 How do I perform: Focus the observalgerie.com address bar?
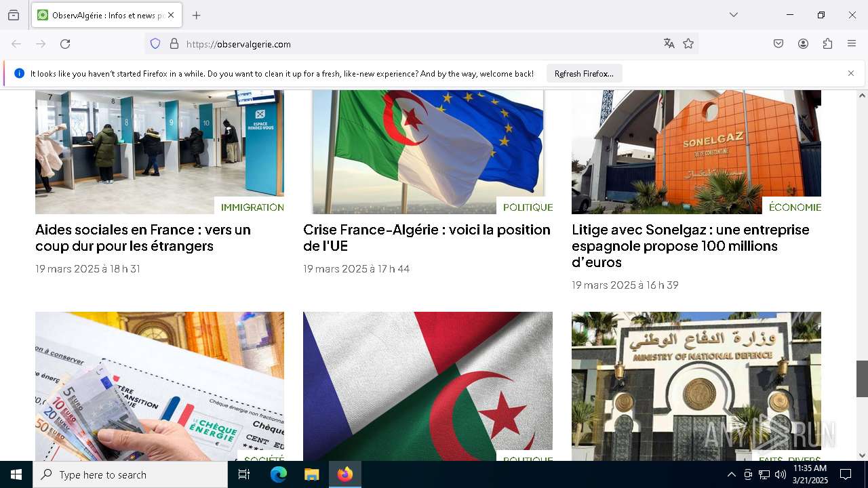[420, 44]
